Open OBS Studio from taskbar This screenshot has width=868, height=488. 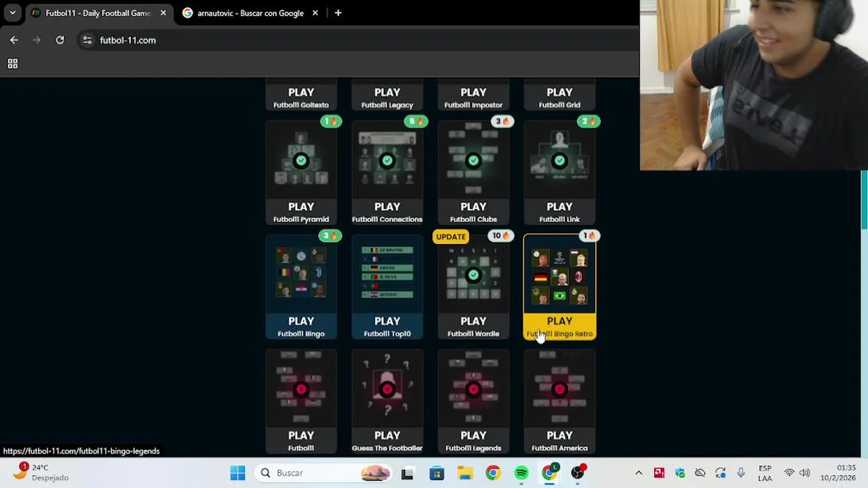[x=578, y=473]
